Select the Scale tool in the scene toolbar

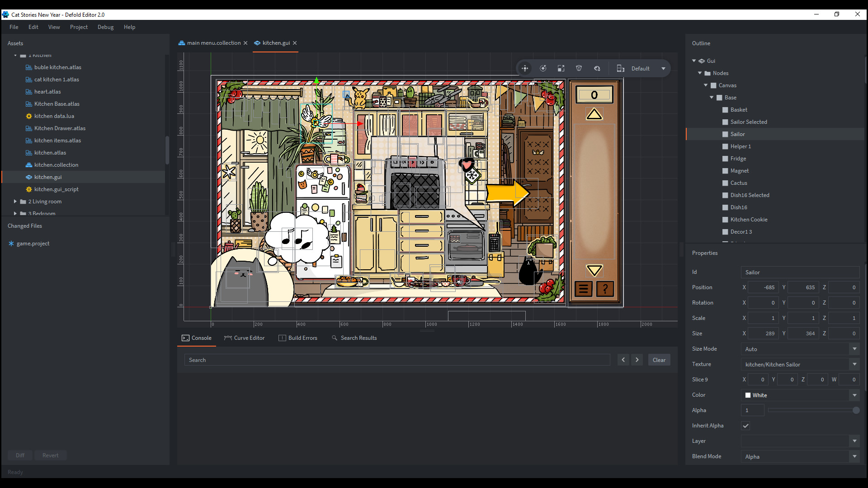point(561,68)
